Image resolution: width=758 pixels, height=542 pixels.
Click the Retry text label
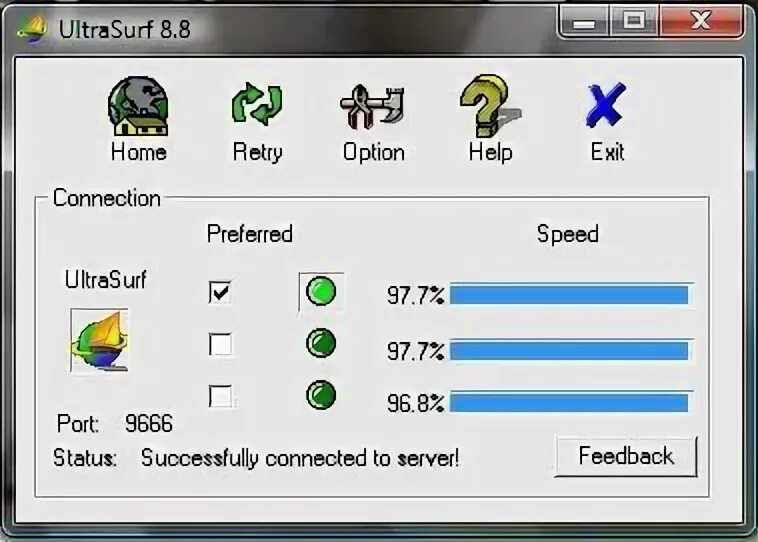click(257, 152)
